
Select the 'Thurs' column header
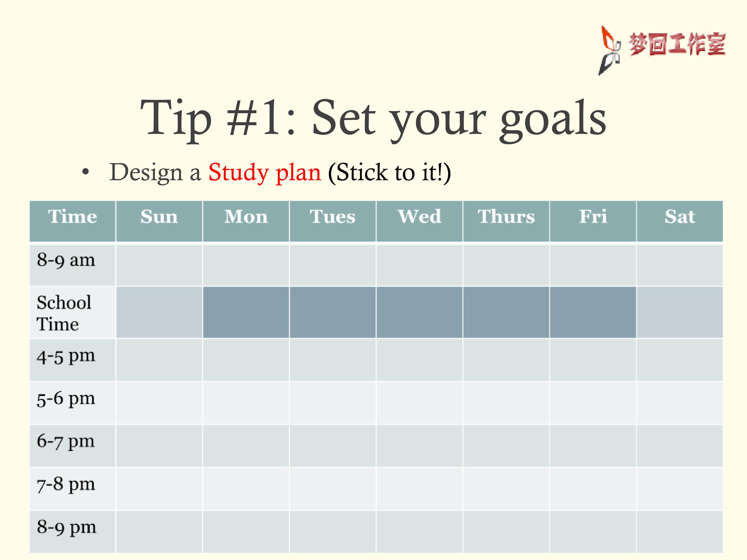[x=506, y=221]
